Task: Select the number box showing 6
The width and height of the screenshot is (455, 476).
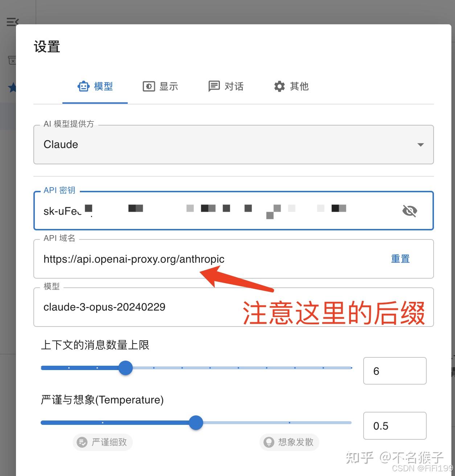Action: (394, 371)
